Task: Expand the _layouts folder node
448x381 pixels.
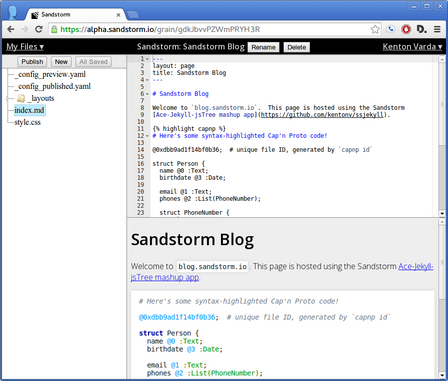Action: coord(8,98)
